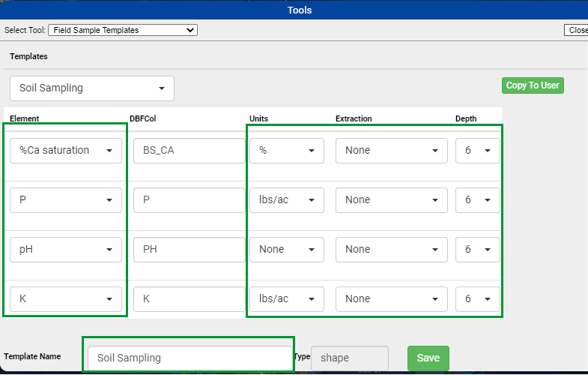Open Depth dropdown in pH row
This screenshot has height=375, width=588.
tap(477, 250)
